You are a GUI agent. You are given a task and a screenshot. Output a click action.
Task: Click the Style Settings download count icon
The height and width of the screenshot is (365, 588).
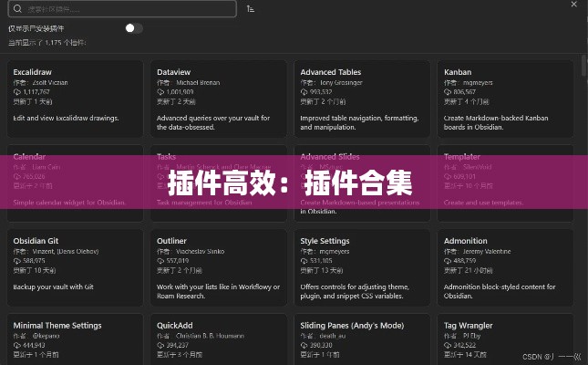point(304,261)
